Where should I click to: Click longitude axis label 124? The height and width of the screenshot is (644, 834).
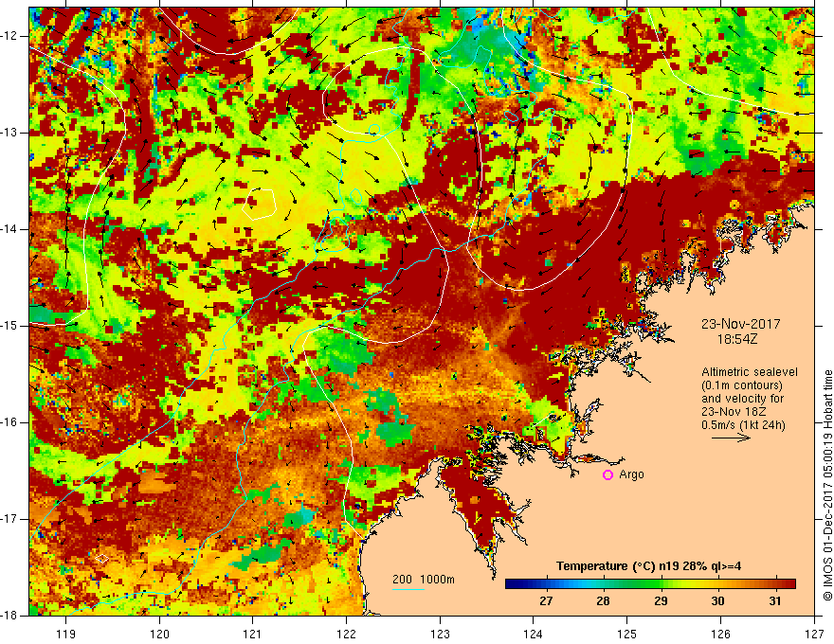534,634
